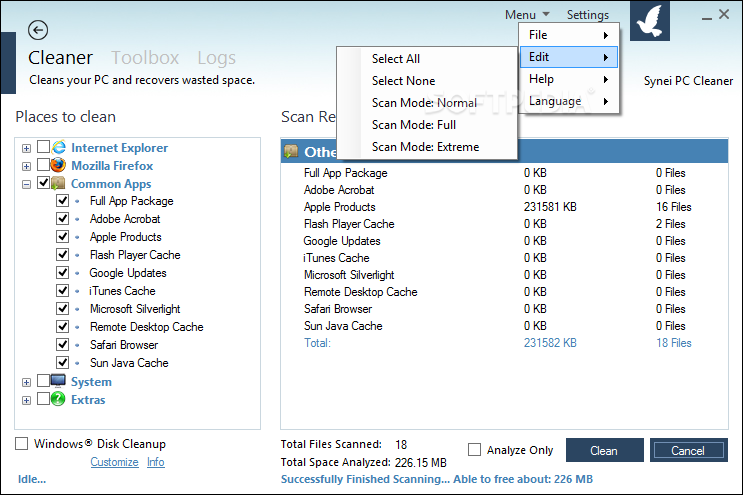The height and width of the screenshot is (495, 743).
Task: Open Settings
Action: point(588,15)
